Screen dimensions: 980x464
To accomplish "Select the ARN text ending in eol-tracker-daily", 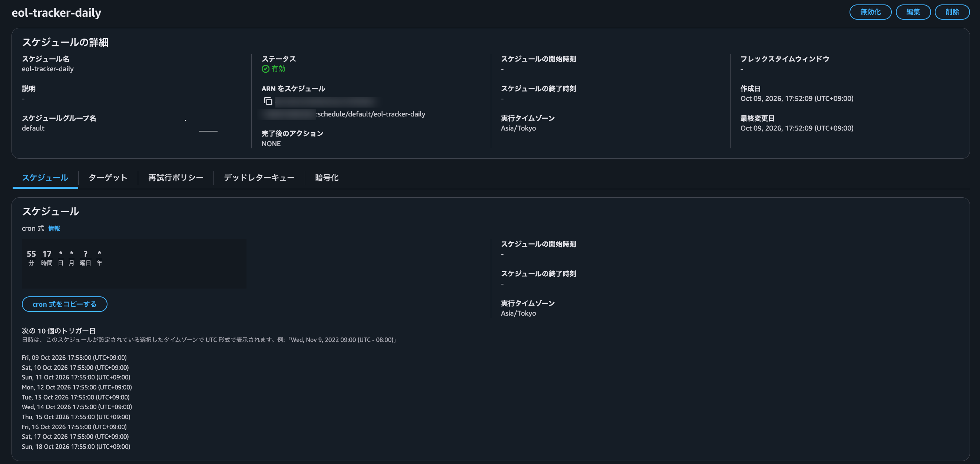I will (x=371, y=114).
